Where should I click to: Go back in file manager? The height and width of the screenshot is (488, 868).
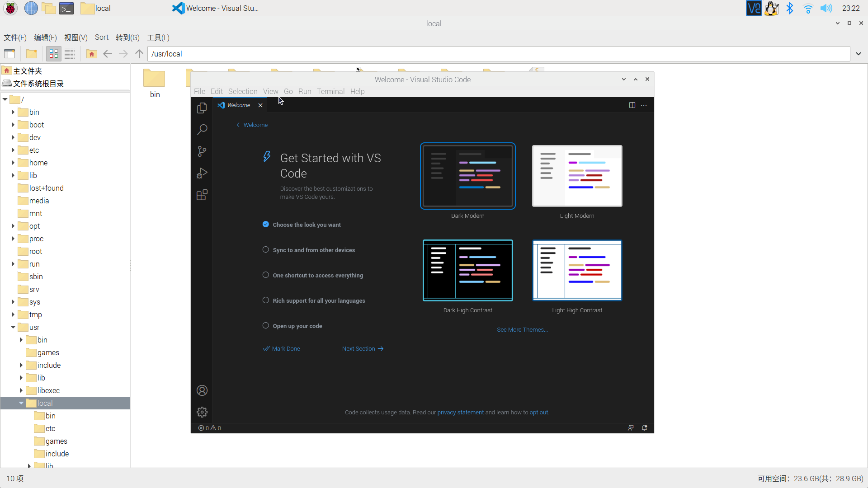108,54
